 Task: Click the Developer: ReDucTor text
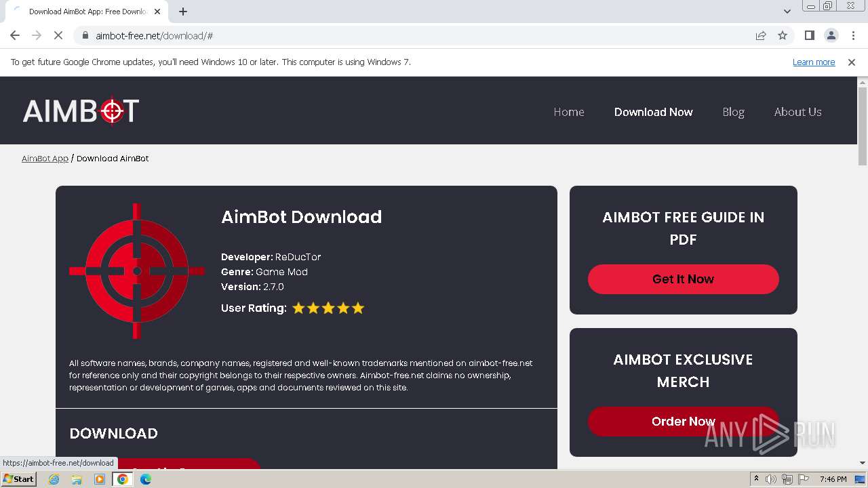pos(271,257)
